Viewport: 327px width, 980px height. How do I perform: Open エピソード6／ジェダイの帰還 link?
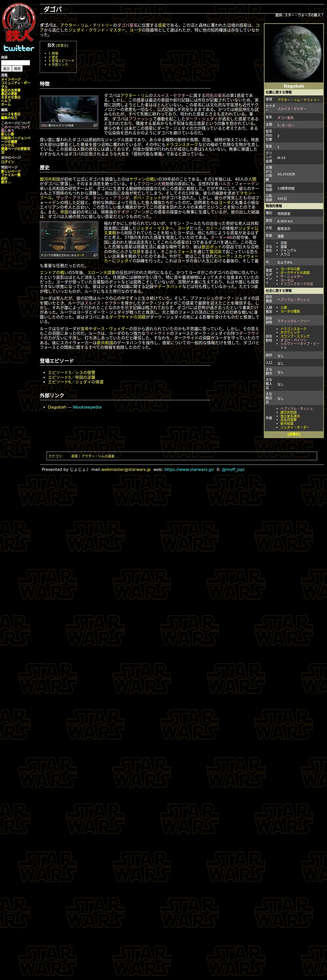click(76, 382)
